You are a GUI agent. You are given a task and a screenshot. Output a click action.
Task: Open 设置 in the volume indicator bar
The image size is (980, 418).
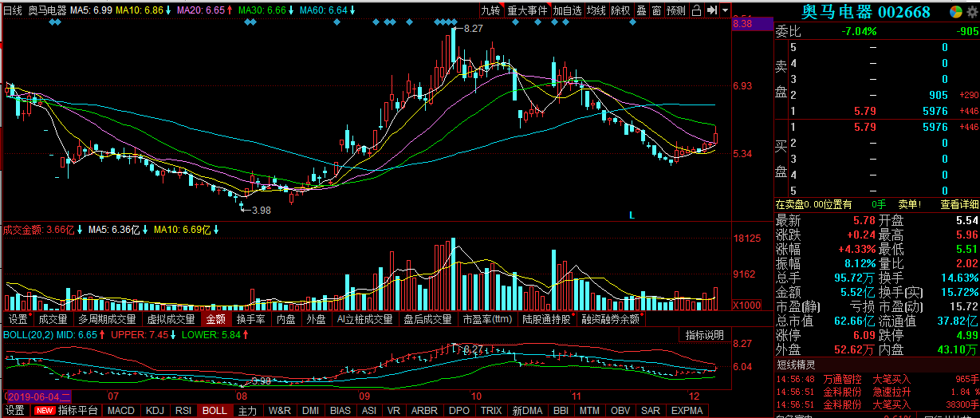coord(17,319)
